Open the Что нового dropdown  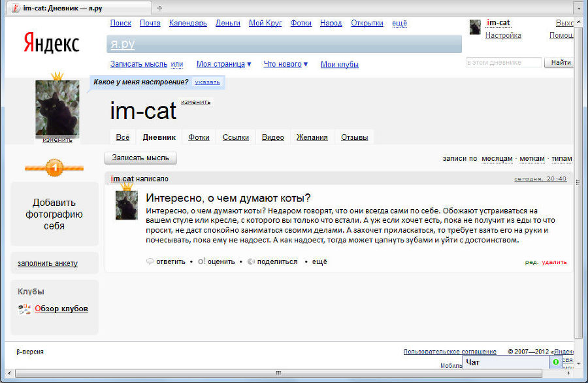(281, 65)
